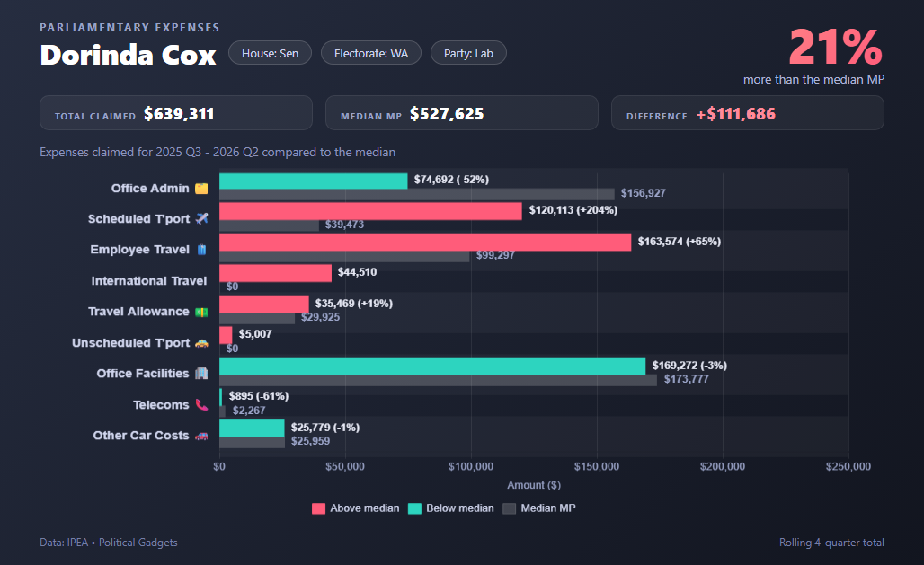Click the Employee Travel luggage icon
924x565 pixels.
tap(201, 250)
